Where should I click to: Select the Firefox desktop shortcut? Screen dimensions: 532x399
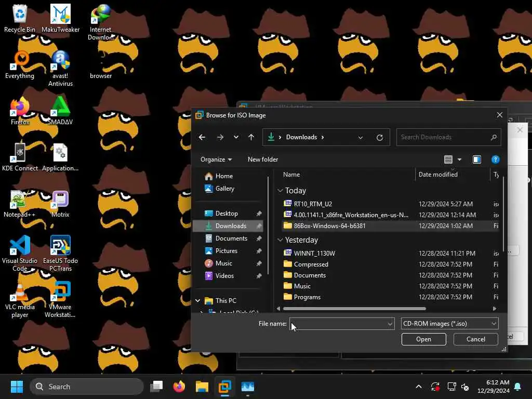(20, 111)
